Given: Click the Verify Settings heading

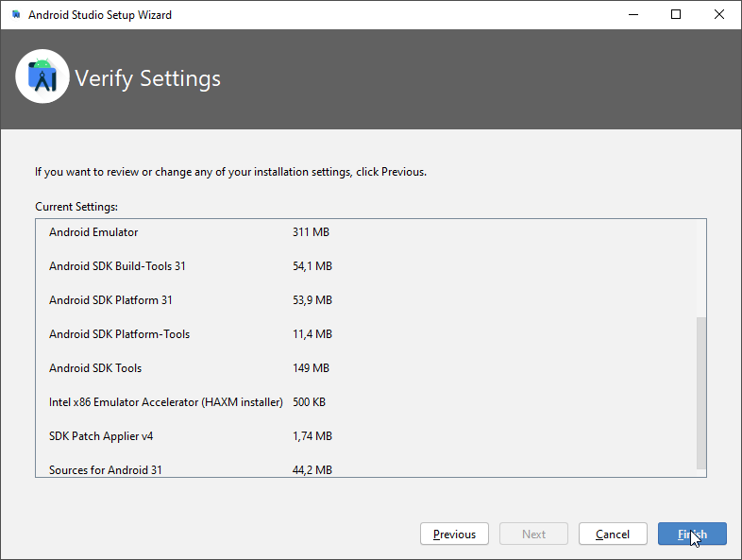Looking at the screenshot, I should click(147, 78).
